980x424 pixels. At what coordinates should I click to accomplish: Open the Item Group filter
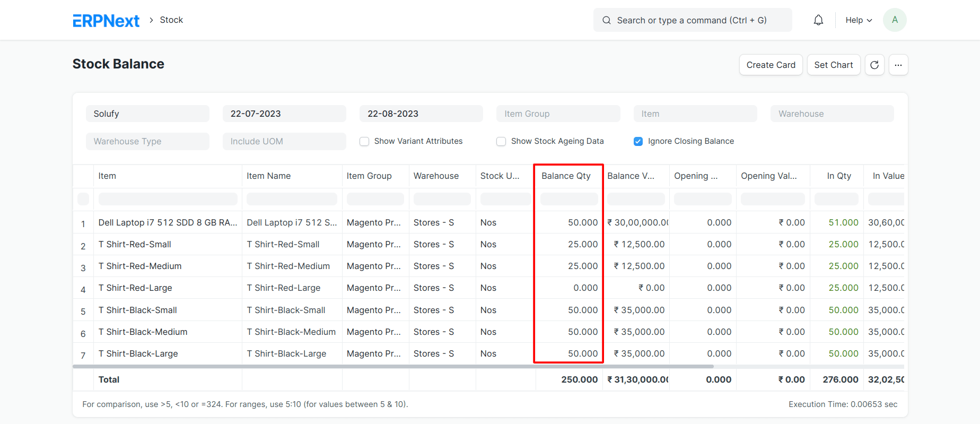point(558,114)
